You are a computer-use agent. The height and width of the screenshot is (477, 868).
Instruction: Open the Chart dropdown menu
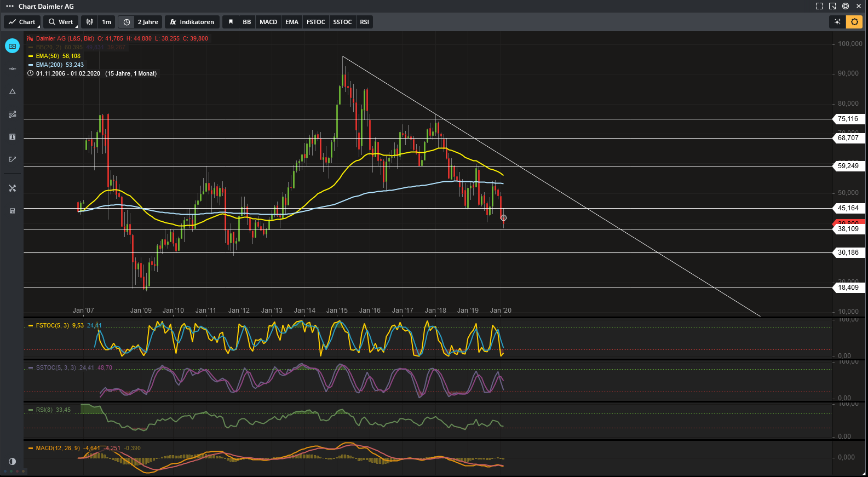pyautogui.click(x=22, y=22)
